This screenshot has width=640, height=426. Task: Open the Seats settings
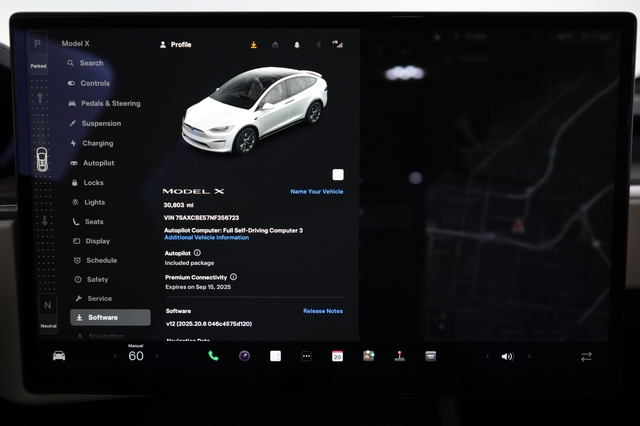tap(88, 222)
